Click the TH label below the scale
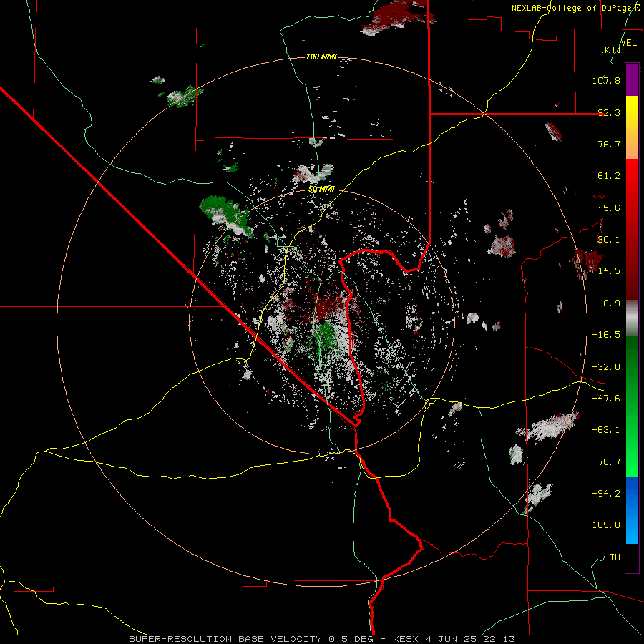Image resolution: width=644 pixels, height=644 pixels. pyautogui.click(x=615, y=557)
